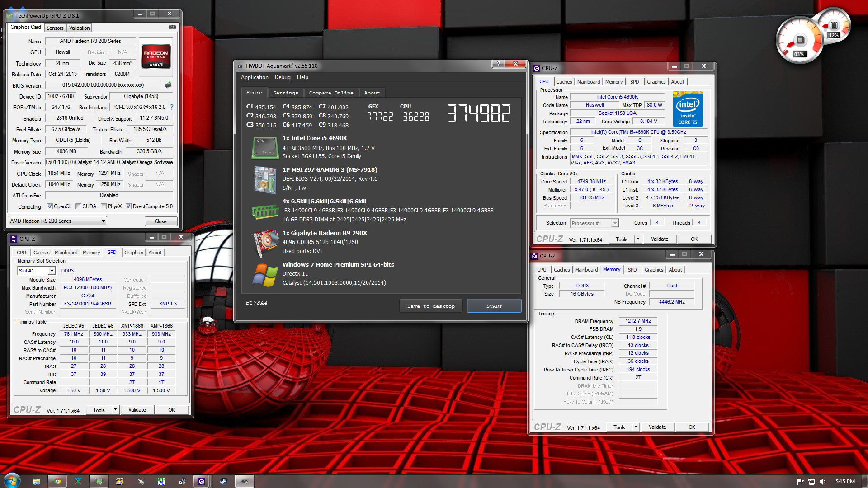
Task: Click the taskbar clock showing 5:15 PM
Action: 844,482
